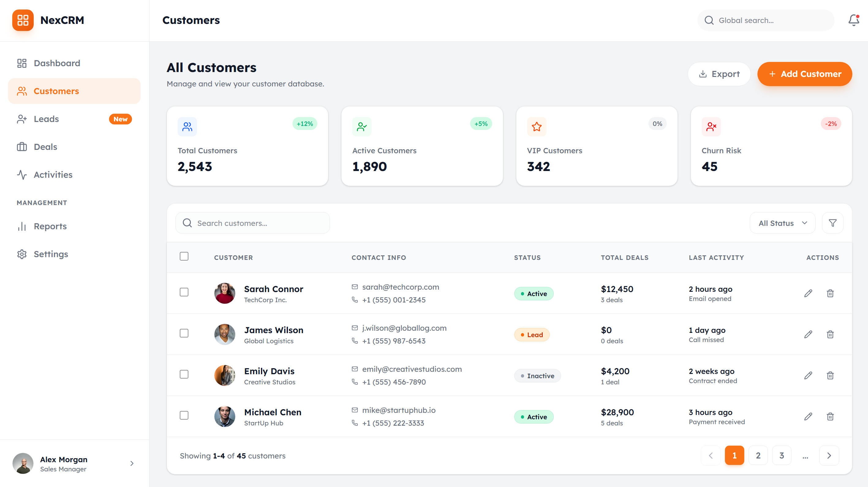
Task: Edit Sarah Connor's record with pencil icon
Action: click(808, 293)
